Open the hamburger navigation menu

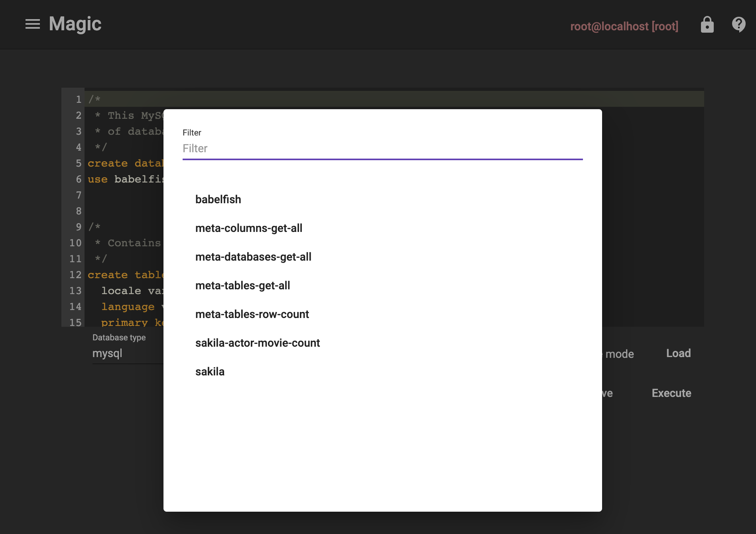coord(32,24)
